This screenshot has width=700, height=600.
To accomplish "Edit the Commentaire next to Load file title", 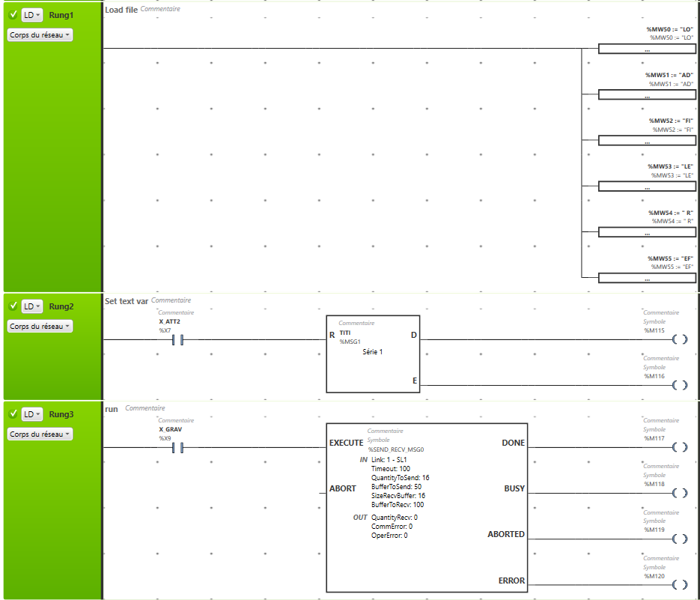I will (x=160, y=9).
